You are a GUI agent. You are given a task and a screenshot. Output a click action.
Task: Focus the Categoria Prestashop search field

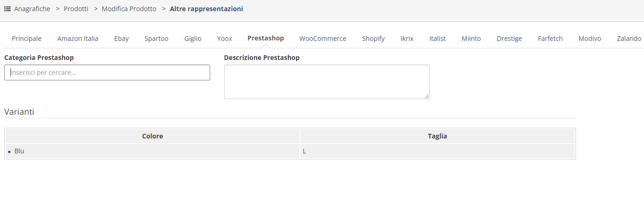[107, 72]
